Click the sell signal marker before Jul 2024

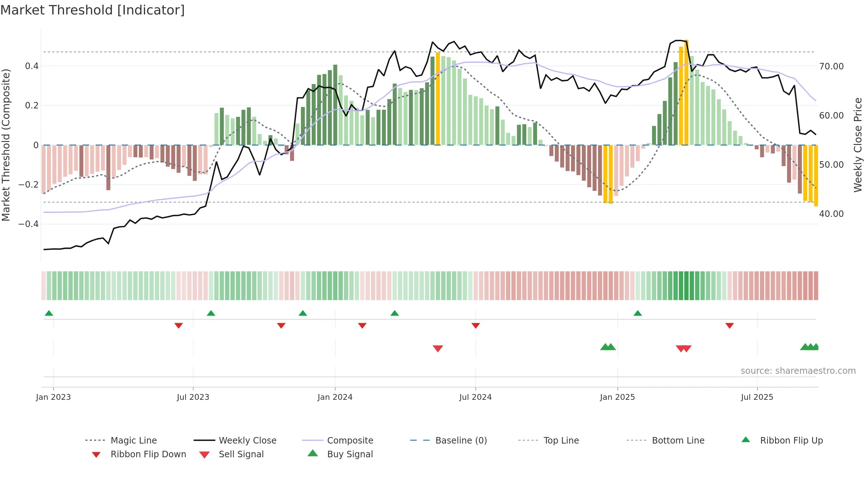tap(438, 348)
